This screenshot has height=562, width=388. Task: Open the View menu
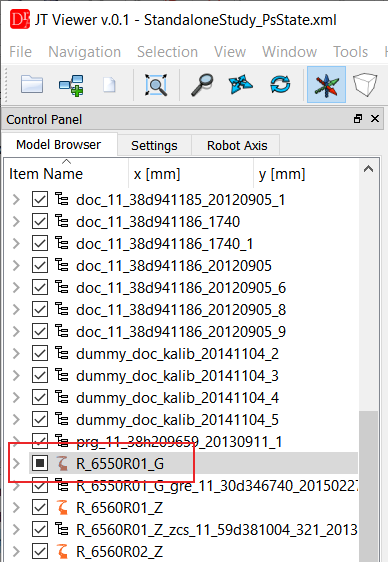tap(230, 52)
